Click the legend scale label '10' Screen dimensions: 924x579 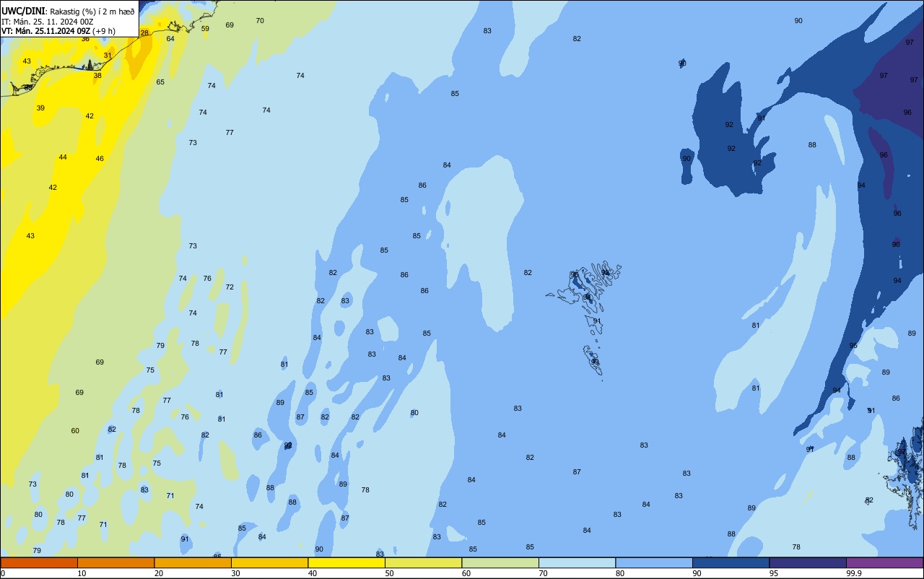[x=82, y=573]
